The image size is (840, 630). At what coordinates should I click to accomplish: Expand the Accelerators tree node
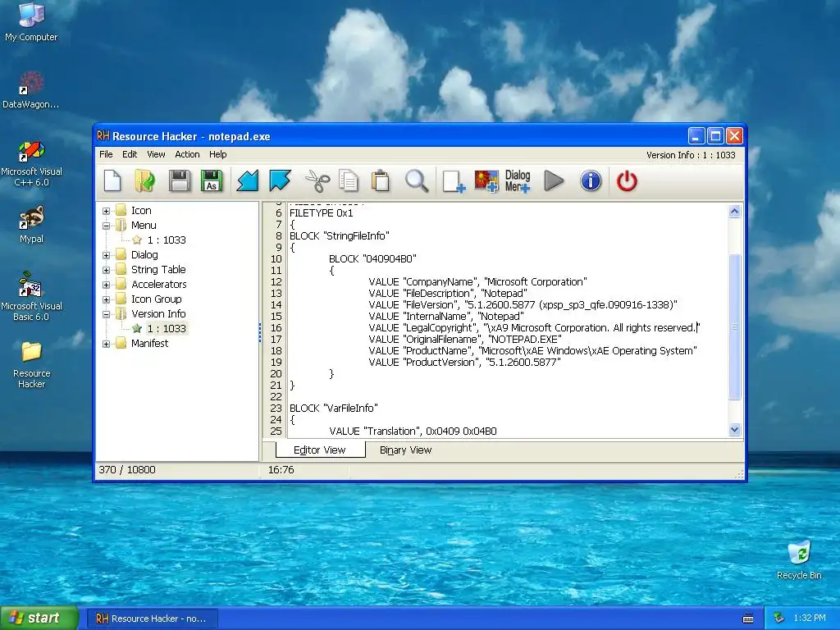pos(106,285)
